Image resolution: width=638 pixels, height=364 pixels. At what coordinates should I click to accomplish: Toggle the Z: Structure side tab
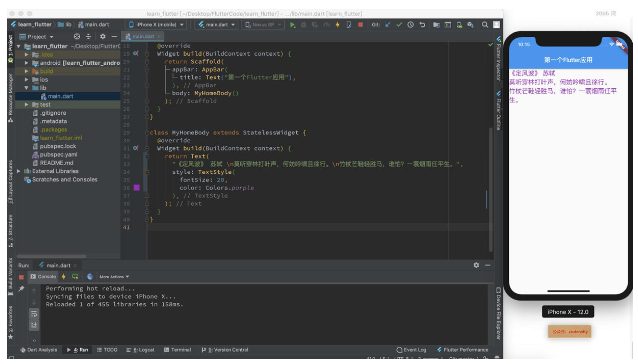tap(11, 231)
